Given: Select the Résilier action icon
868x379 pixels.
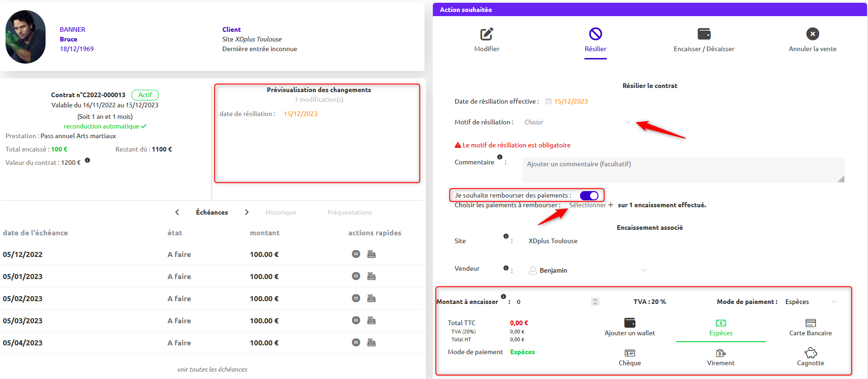Looking at the screenshot, I should (x=595, y=34).
